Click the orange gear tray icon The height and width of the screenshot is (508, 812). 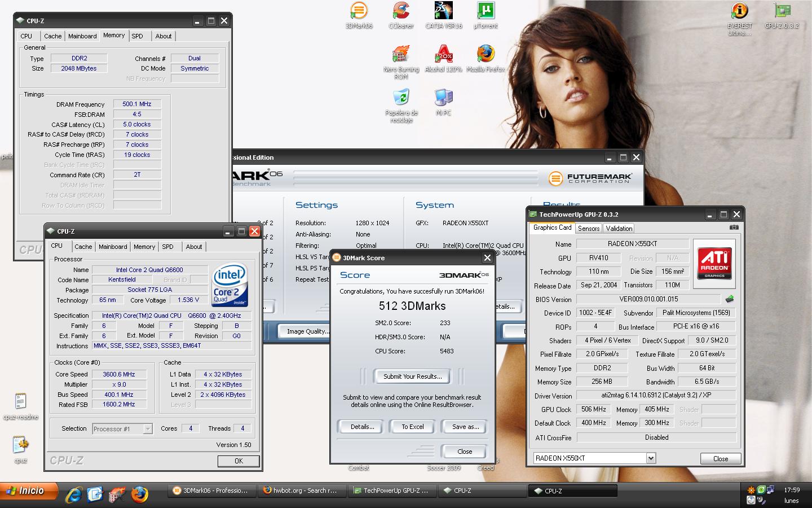(751, 489)
